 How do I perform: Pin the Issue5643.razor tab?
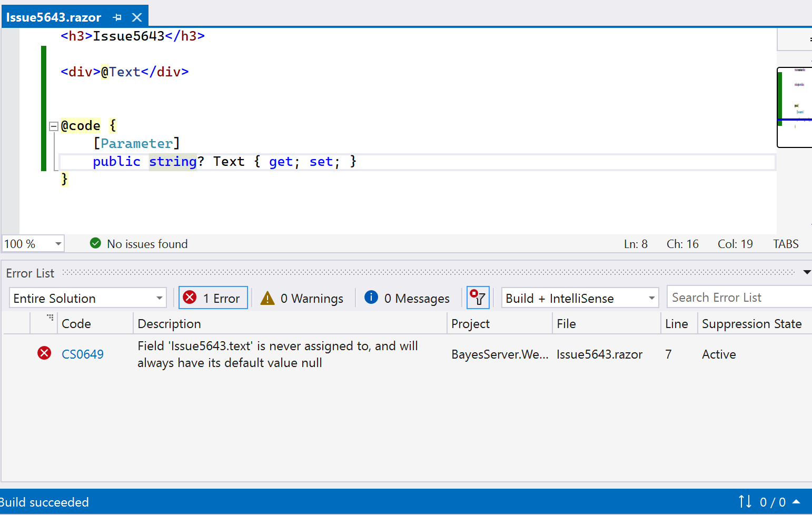(x=117, y=17)
